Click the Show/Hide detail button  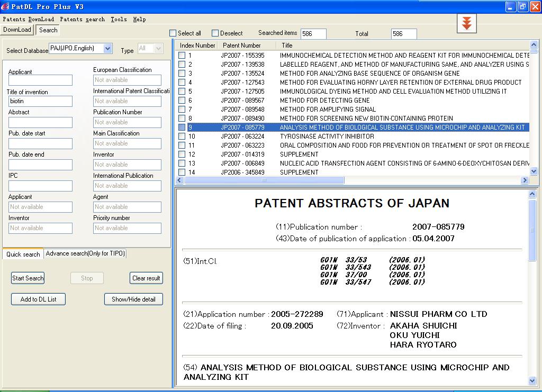(133, 299)
